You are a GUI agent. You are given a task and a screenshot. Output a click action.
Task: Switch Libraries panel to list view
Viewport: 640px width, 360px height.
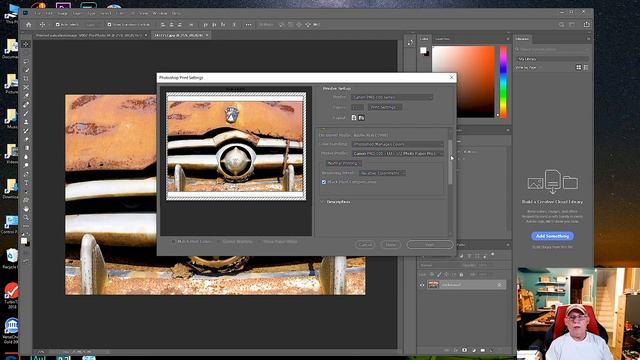[x=586, y=67]
